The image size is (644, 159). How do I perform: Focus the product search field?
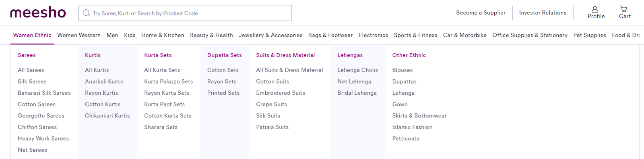click(185, 13)
